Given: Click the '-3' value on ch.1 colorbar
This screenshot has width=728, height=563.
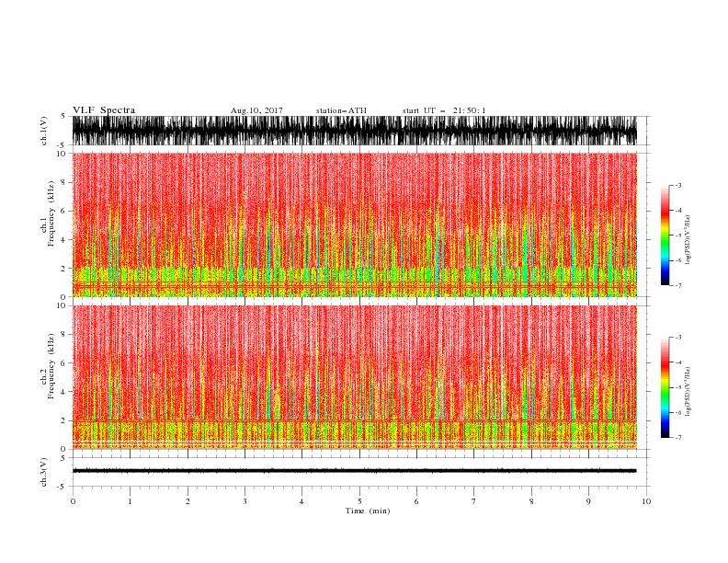Looking at the screenshot, I should (677, 185).
